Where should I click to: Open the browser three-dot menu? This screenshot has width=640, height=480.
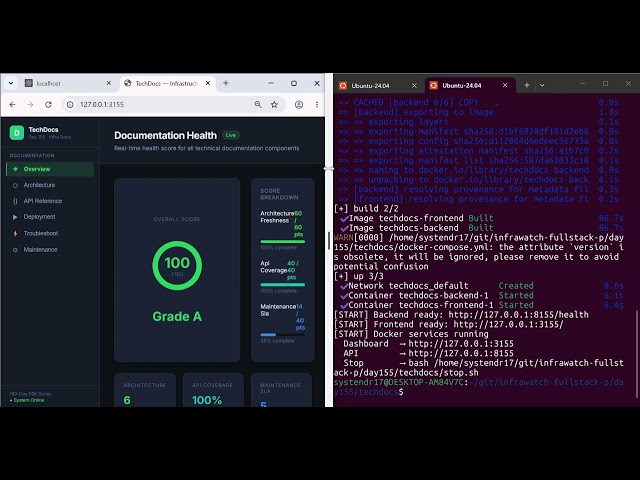click(x=317, y=105)
